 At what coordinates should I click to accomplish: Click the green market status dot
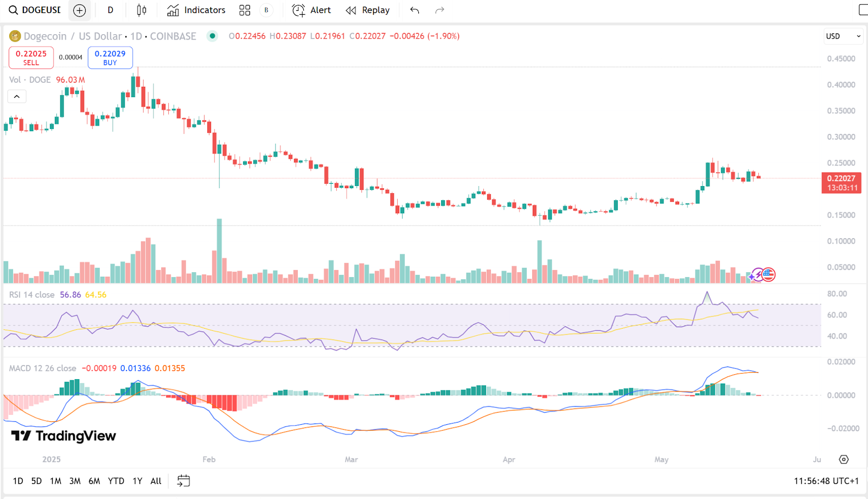(x=213, y=36)
